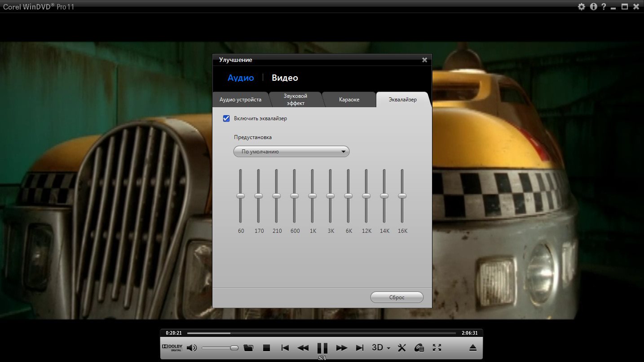Open the playlist/disc menu icon
Image resolution: width=644 pixels, height=362 pixels.
[x=419, y=348]
